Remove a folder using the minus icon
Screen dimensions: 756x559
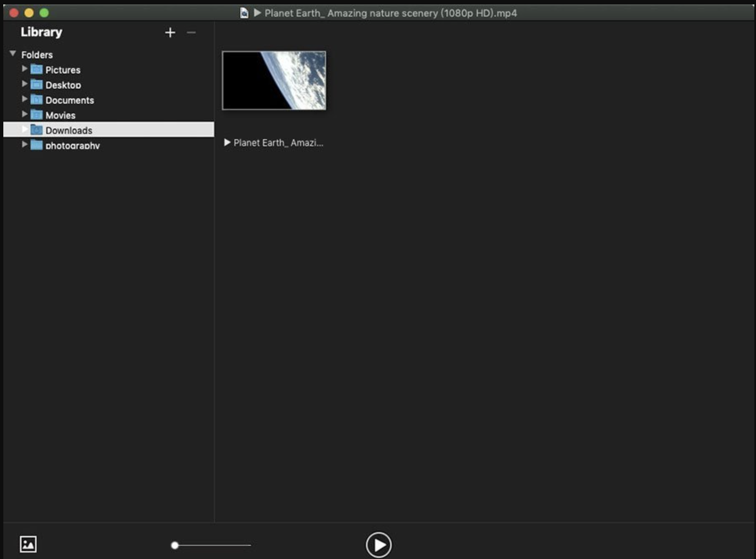point(192,32)
